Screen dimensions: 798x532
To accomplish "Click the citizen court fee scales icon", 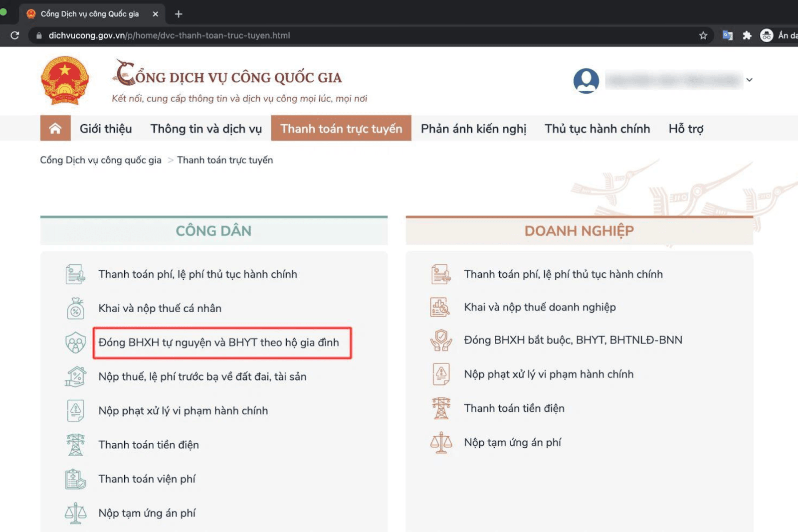I will [x=75, y=513].
